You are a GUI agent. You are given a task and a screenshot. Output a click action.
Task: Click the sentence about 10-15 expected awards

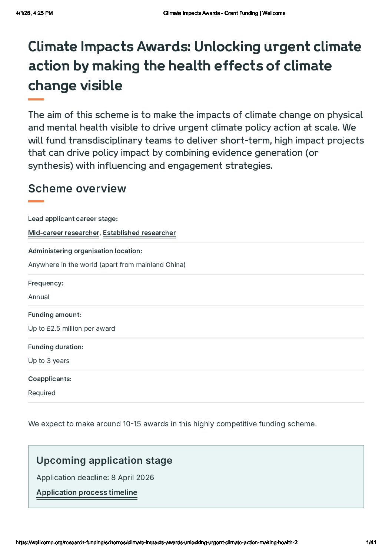click(x=172, y=424)
